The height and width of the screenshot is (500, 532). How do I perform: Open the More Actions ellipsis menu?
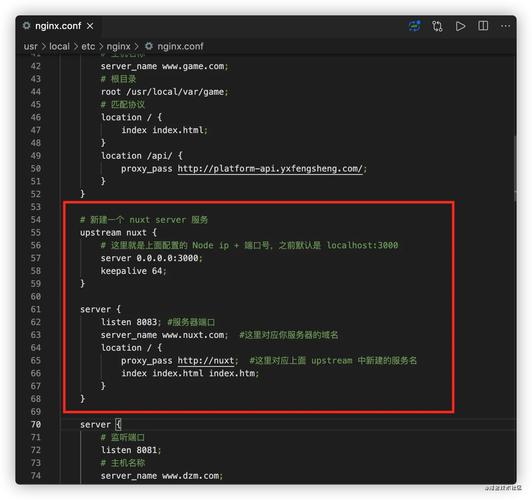point(506,26)
